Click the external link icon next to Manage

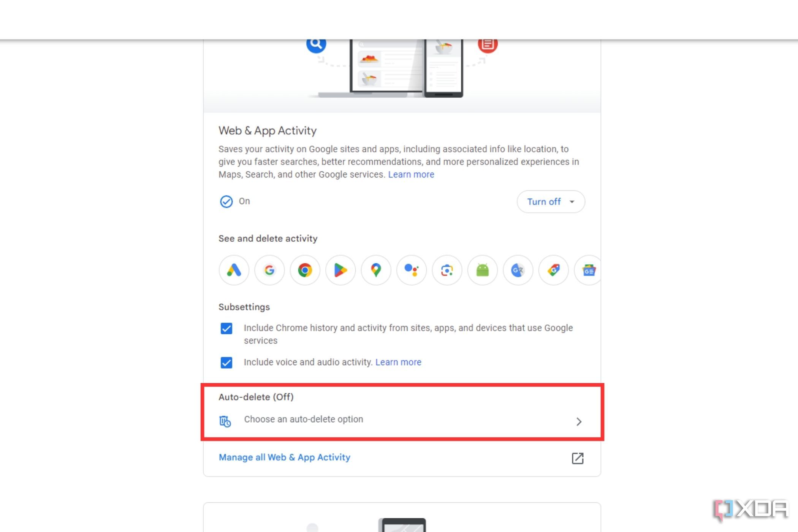point(577,458)
